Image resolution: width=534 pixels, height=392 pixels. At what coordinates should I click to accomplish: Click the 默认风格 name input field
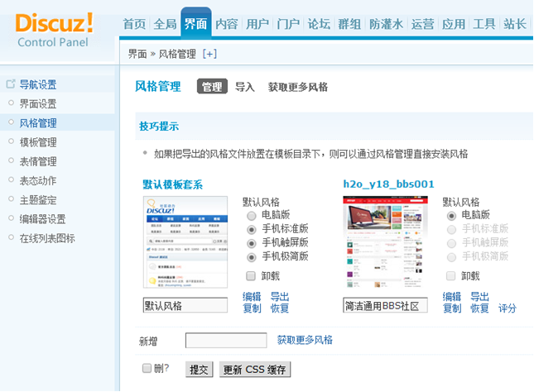point(185,305)
